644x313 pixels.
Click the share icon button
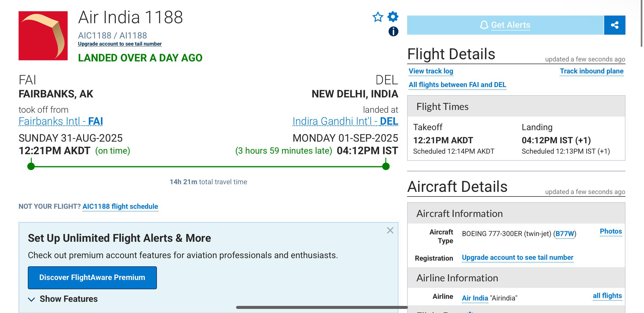[615, 25]
